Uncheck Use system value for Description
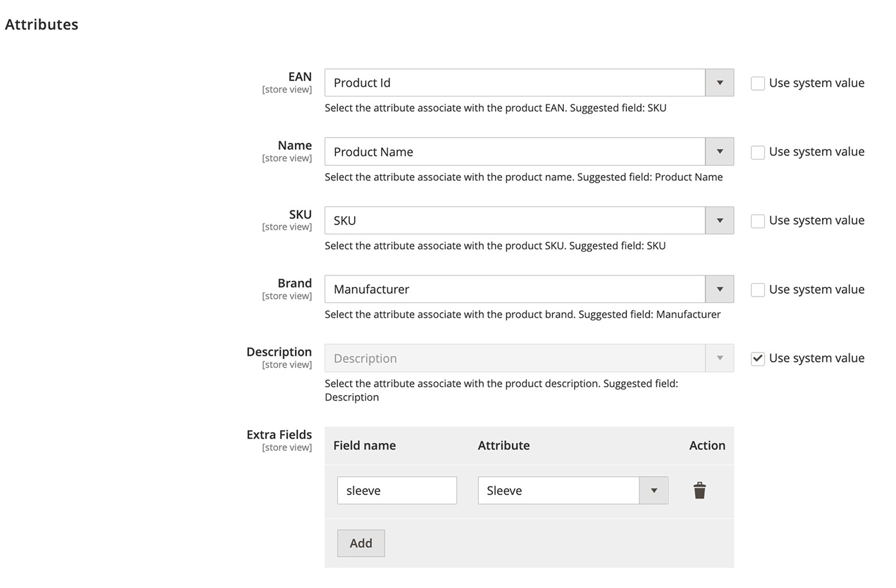 (x=758, y=359)
